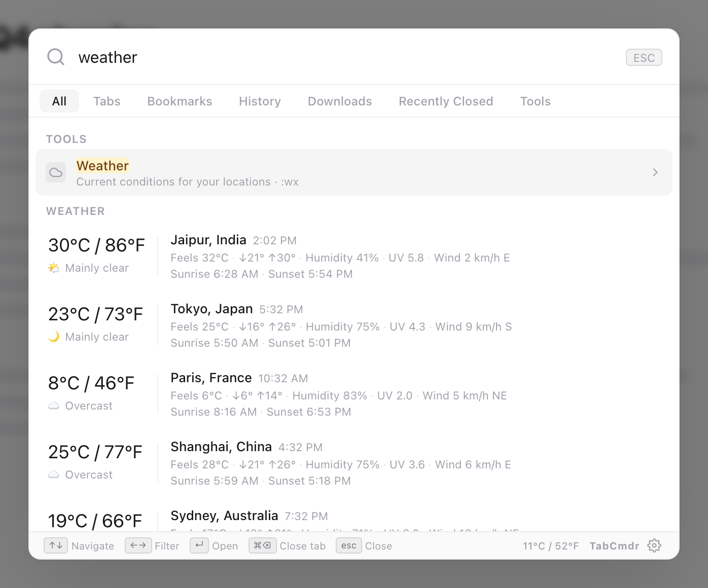The height and width of the screenshot is (588, 708).
Task: Switch to the Bookmarks filter
Action: [180, 101]
